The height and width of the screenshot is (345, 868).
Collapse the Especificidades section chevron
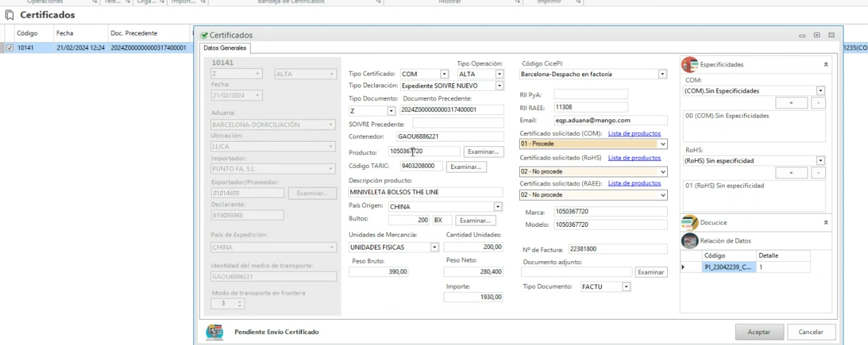[825, 64]
